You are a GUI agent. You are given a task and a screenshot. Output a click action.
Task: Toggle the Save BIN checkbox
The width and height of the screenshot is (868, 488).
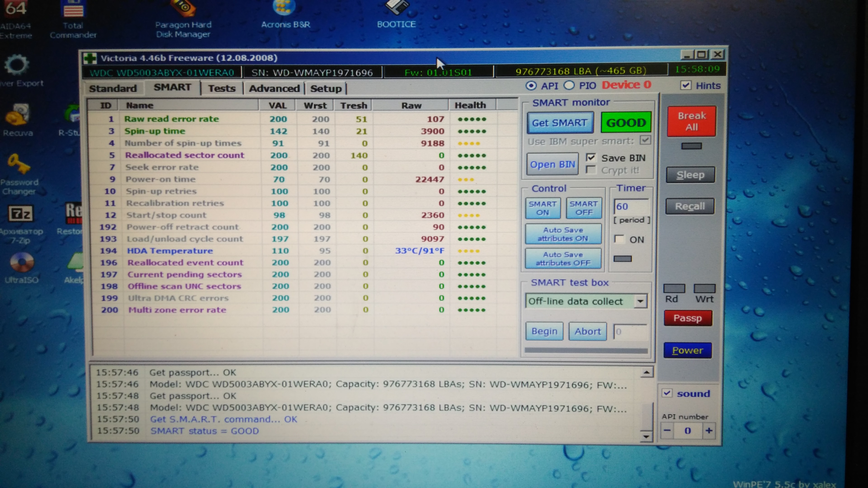click(591, 157)
